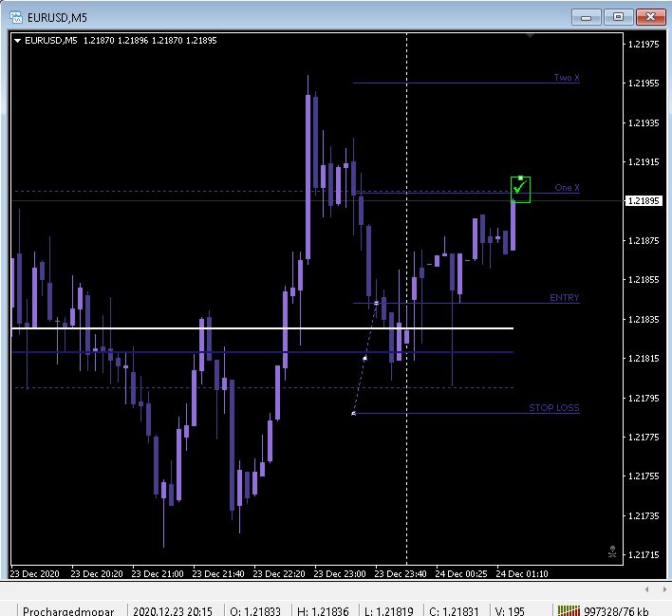The height and width of the screenshot is (616, 672).
Task: Click the 1.21715 price scale label
Action: (x=644, y=554)
